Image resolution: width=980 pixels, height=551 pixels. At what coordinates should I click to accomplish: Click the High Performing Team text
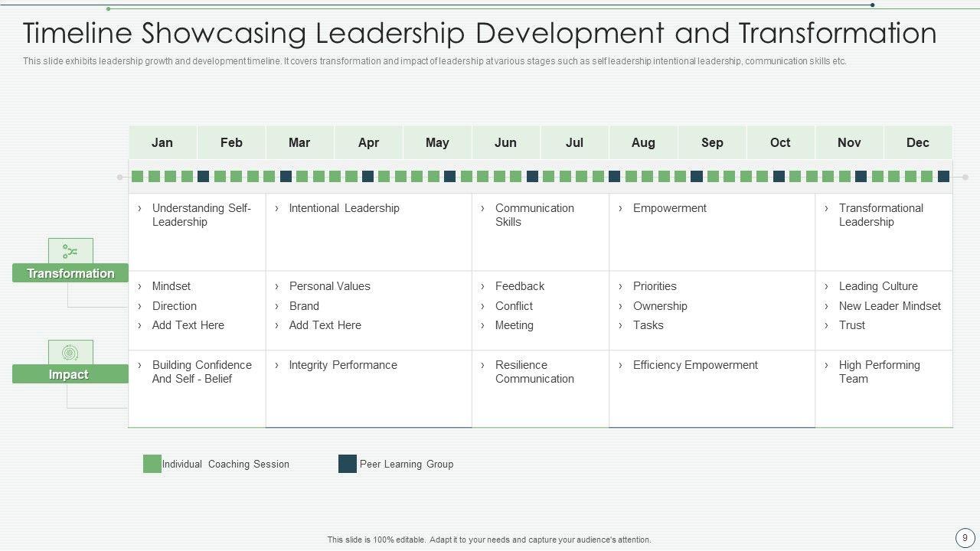tap(879, 372)
